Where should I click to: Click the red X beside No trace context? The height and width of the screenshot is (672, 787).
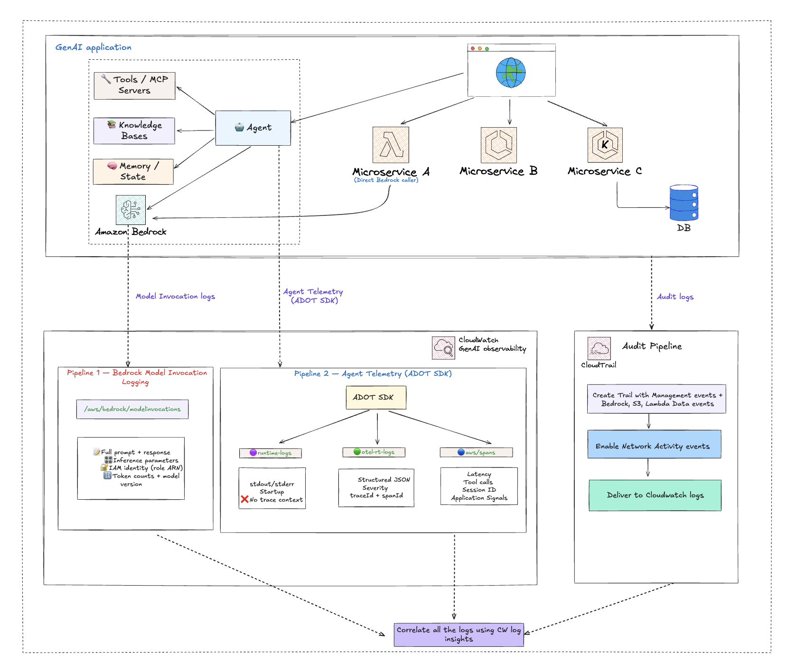click(244, 499)
